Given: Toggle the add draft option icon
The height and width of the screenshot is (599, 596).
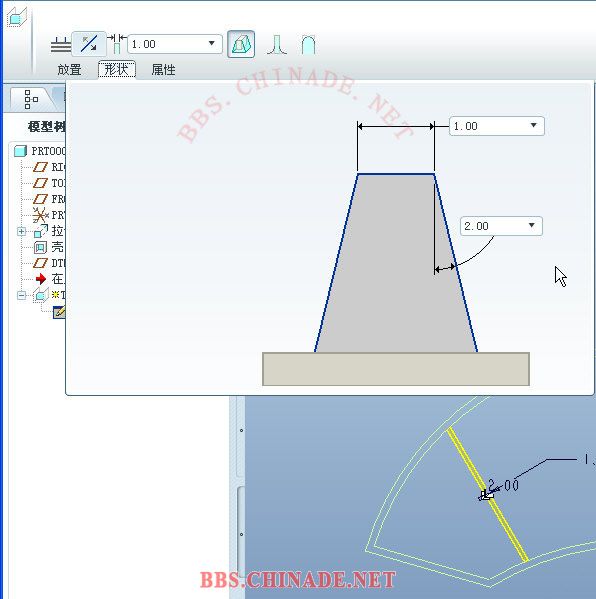Looking at the screenshot, I should click(x=241, y=44).
